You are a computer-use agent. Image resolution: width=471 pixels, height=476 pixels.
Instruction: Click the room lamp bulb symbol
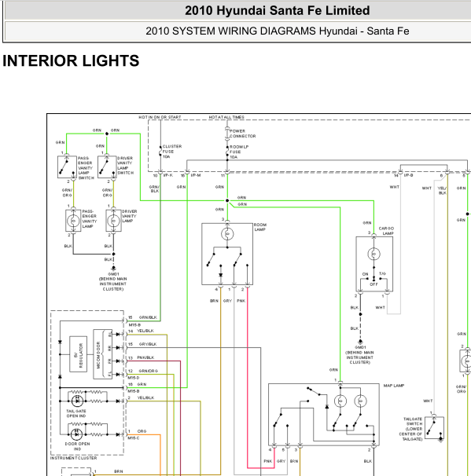(x=227, y=234)
